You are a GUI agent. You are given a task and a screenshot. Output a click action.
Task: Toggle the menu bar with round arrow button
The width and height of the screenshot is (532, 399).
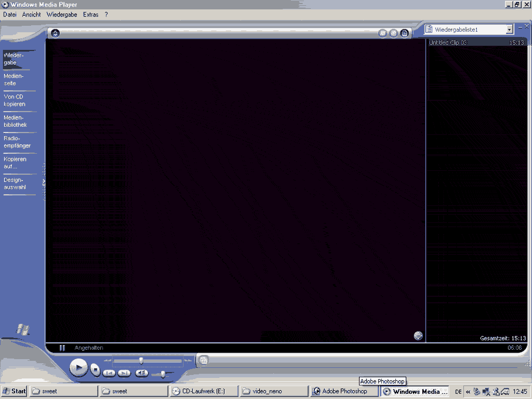[55, 33]
